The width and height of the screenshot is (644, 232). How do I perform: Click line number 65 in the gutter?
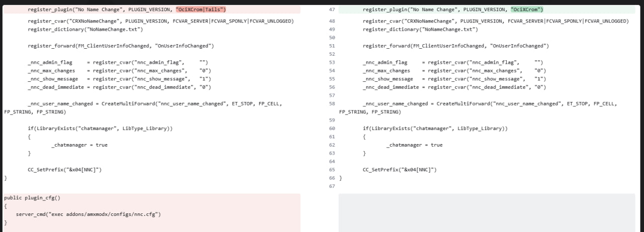[x=331, y=170]
